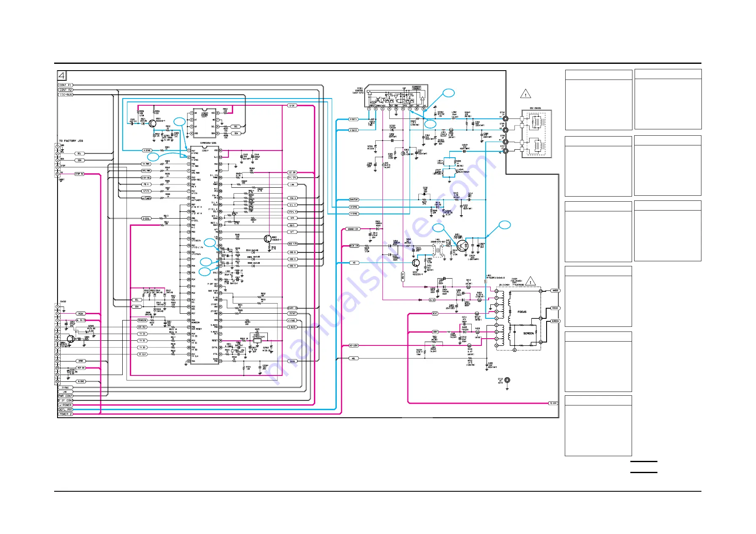Click the MAIN 14V signal tag
This screenshot has height=534, width=756.
click(x=354, y=246)
